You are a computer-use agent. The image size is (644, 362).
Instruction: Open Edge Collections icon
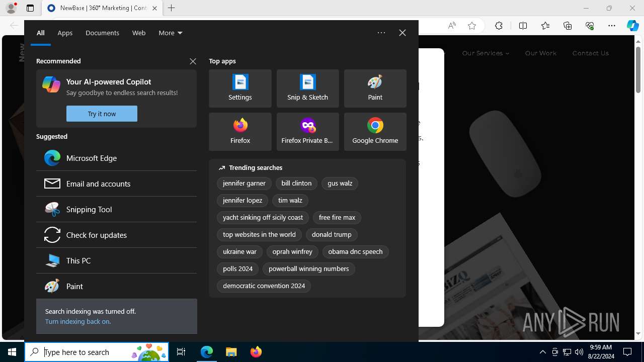click(568, 26)
